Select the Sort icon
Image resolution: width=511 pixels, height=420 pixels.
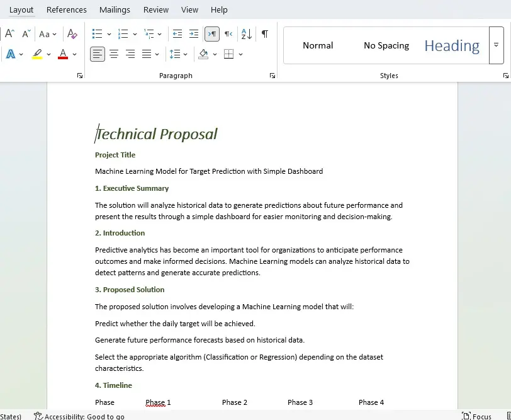pyautogui.click(x=245, y=33)
